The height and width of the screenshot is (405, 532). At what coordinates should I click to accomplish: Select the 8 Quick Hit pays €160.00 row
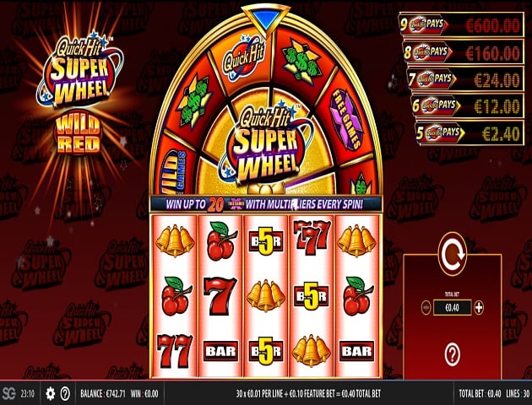pos(464,51)
